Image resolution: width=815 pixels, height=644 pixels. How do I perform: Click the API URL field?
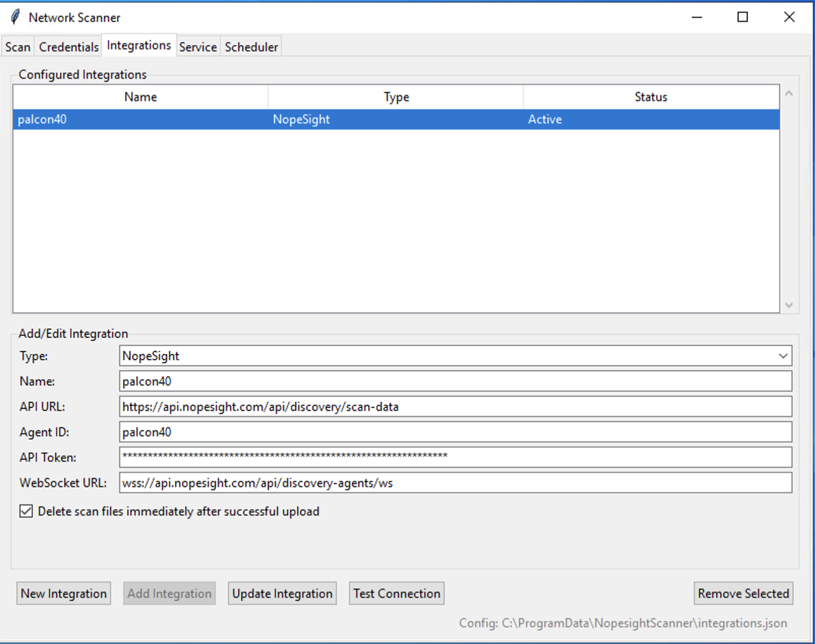tap(356, 406)
